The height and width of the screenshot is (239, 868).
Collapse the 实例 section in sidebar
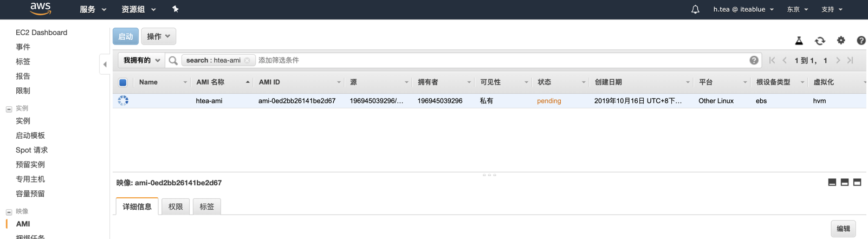[x=9, y=109]
